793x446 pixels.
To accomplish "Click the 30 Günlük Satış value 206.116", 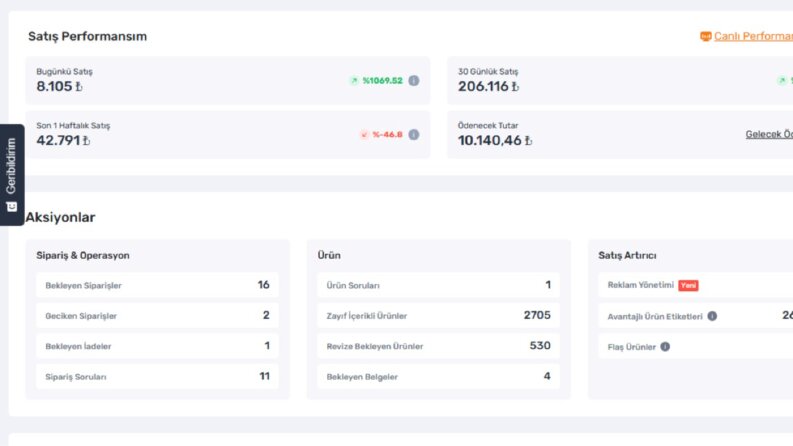I will coord(489,86).
